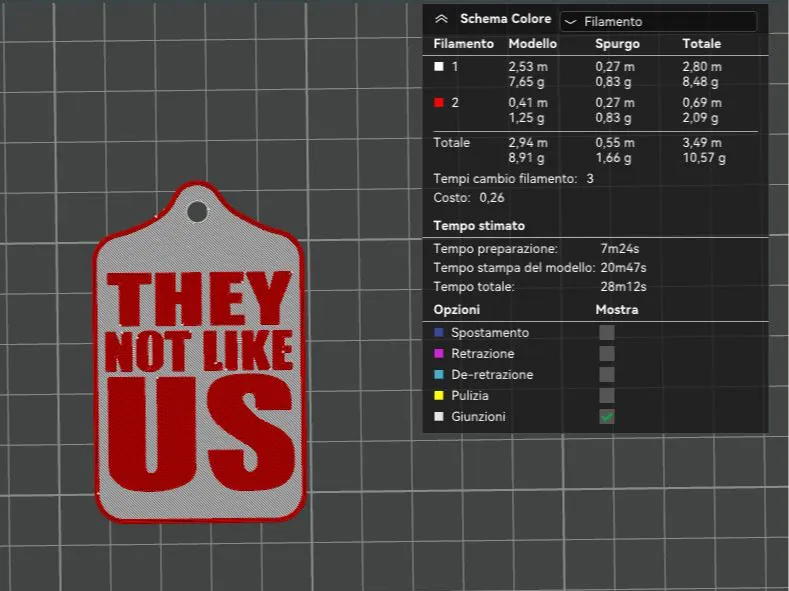Click the 'Spostamento' option label
The image size is (789, 591).
(x=490, y=332)
